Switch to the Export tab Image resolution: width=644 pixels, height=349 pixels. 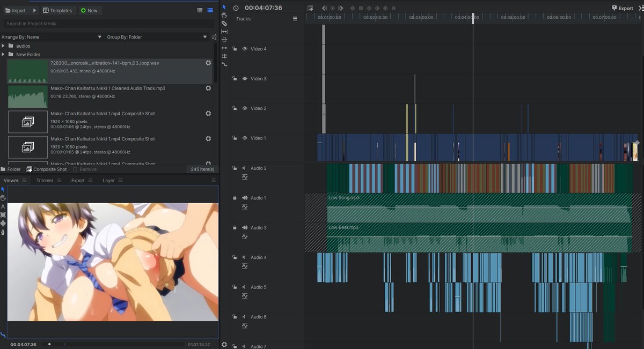(x=78, y=181)
